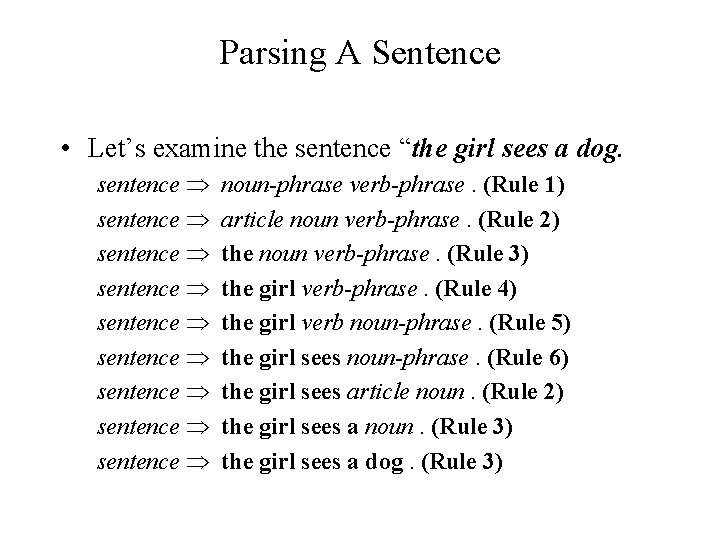Screen dimensions: 720x540
Task: Select '(Rule 3)' after 'the noun verb-phrase'
Action: click(488, 254)
